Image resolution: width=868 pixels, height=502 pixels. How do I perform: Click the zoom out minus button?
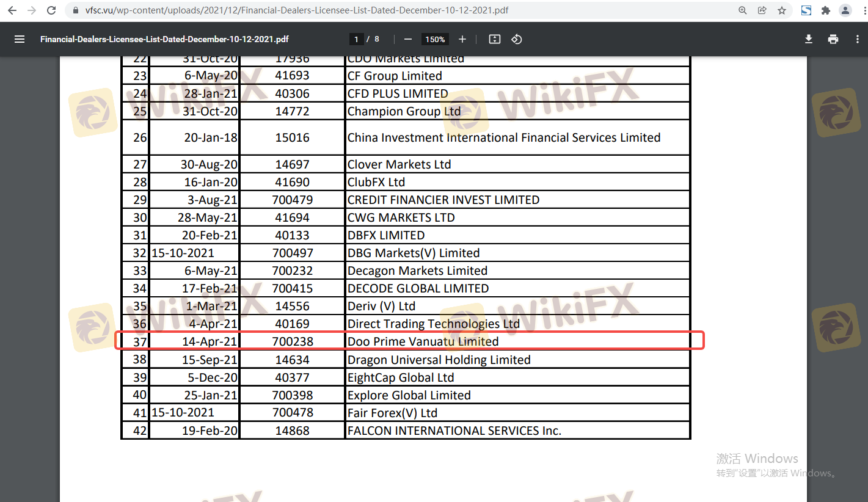[408, 39]
